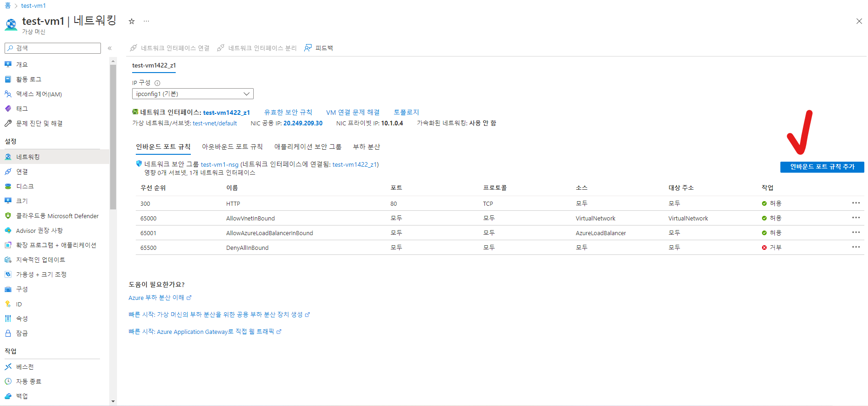Close the networking blade with the X button
The height and width of the screenshot is (406, 868).
coord(859,21)
